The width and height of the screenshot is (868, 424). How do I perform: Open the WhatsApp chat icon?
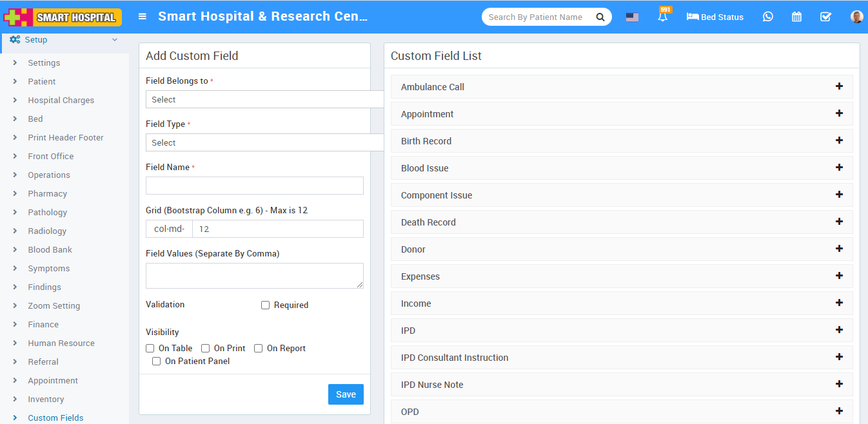coord(767,17)
